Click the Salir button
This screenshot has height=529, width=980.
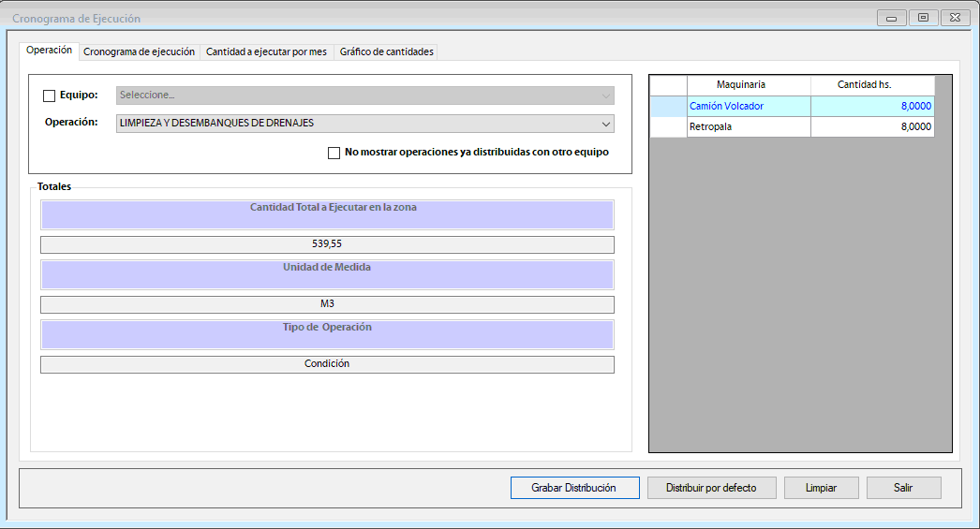pyautogui.click(x=903, y=488)
